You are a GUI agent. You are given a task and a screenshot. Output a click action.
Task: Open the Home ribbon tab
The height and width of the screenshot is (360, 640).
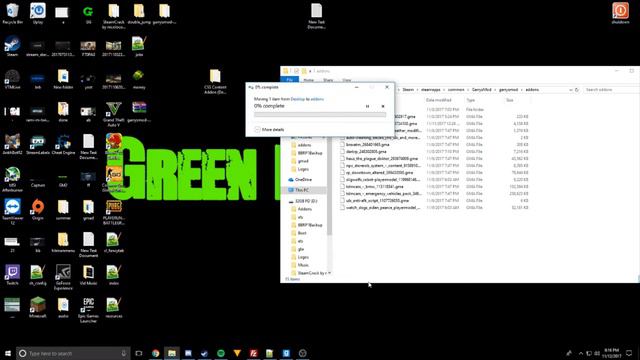[309, 80]
